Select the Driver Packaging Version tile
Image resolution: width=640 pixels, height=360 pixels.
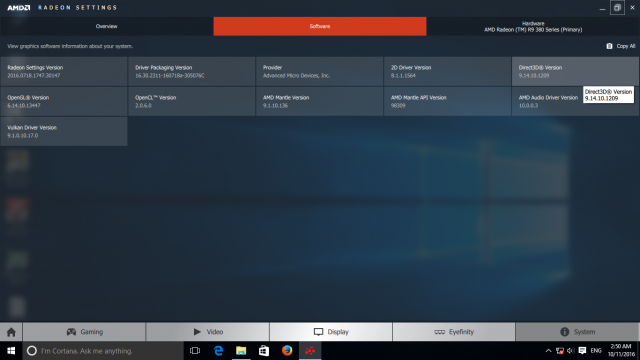[191, 71]
